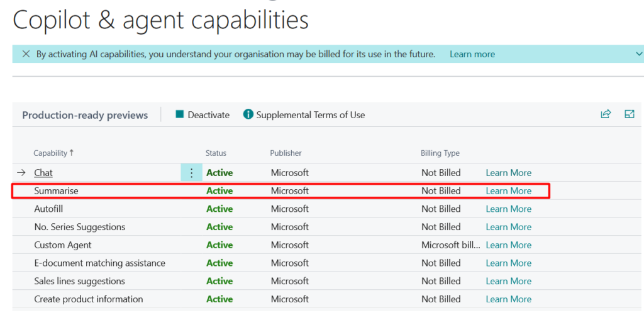The image size is (644, 325).
Task: Open Learn More for Create product information
Action: 508,299
